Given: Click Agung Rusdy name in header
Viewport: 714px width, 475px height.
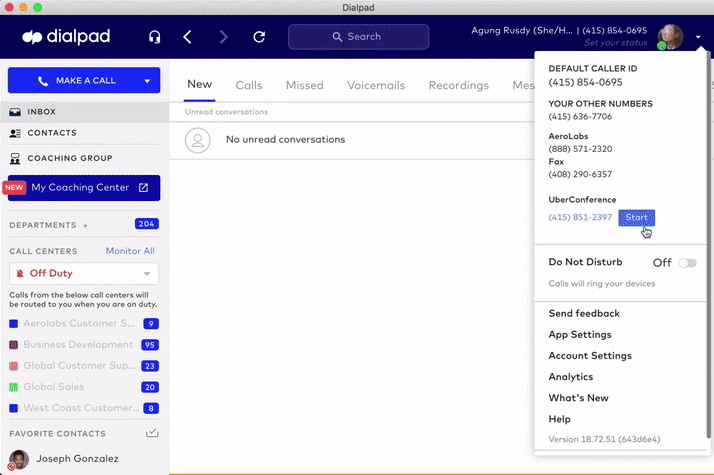Looking at the screenshot, I should point(521,31).
